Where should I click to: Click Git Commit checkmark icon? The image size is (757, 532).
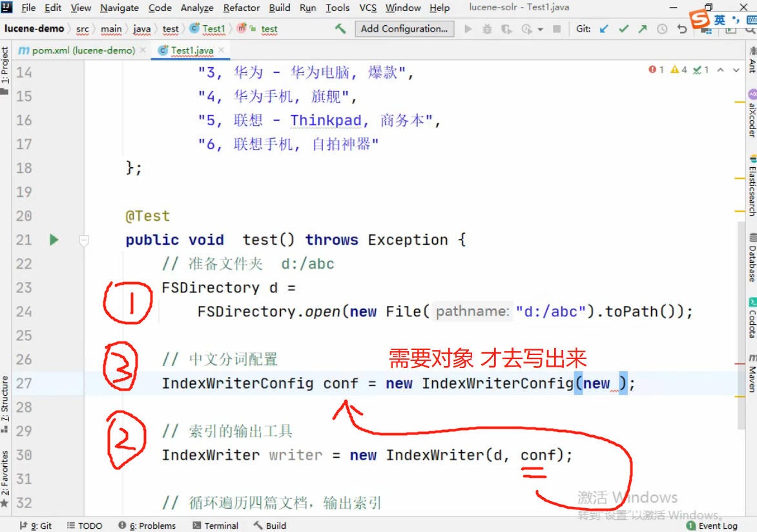(623, 29)
